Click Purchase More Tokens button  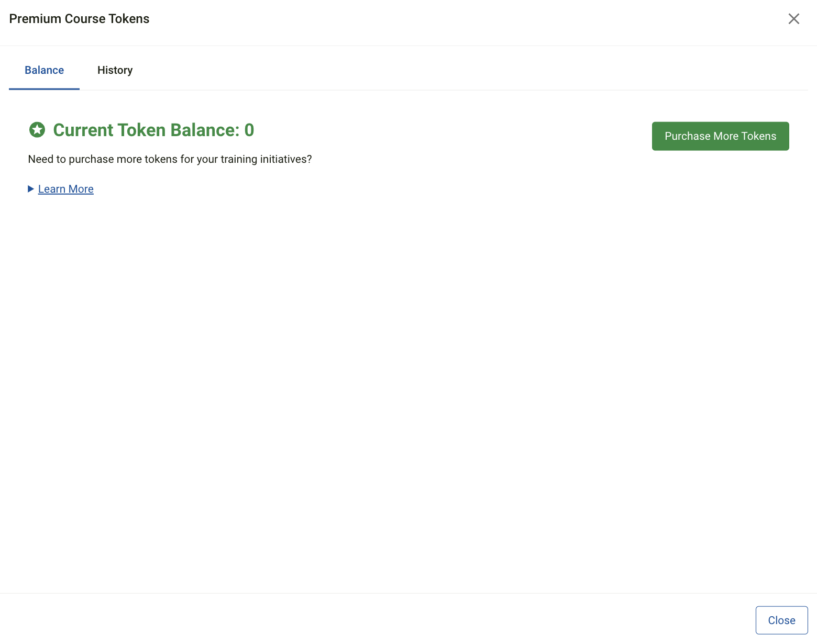[x=720, y=136]
